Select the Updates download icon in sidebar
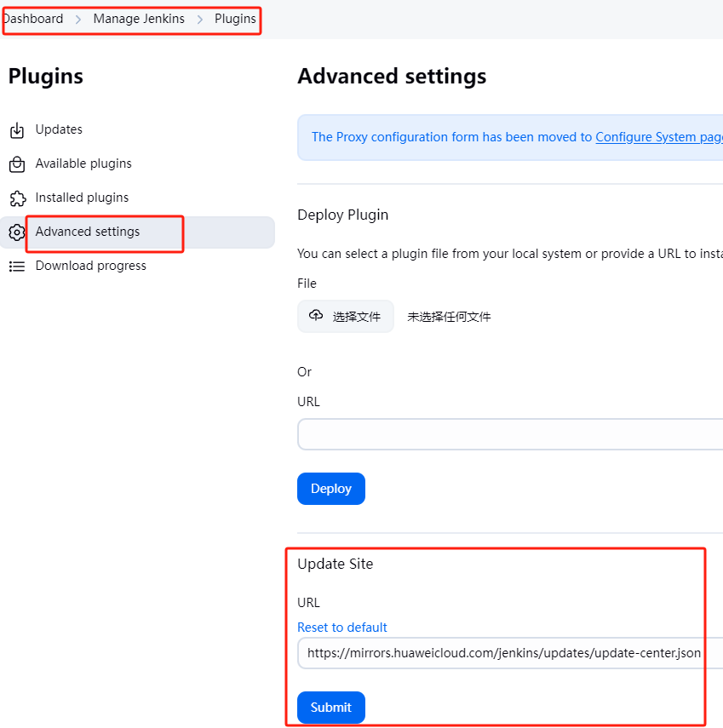The image size is (723, 728). [15, 129]
